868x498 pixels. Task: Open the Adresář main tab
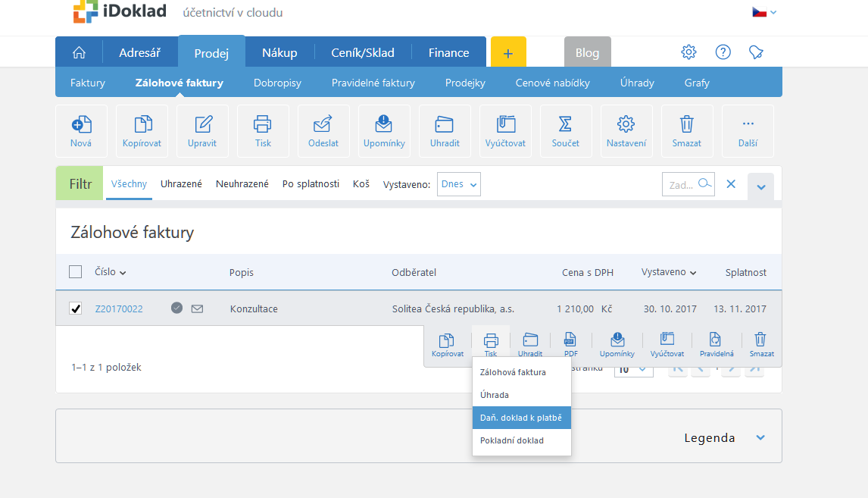pos(140,52)
